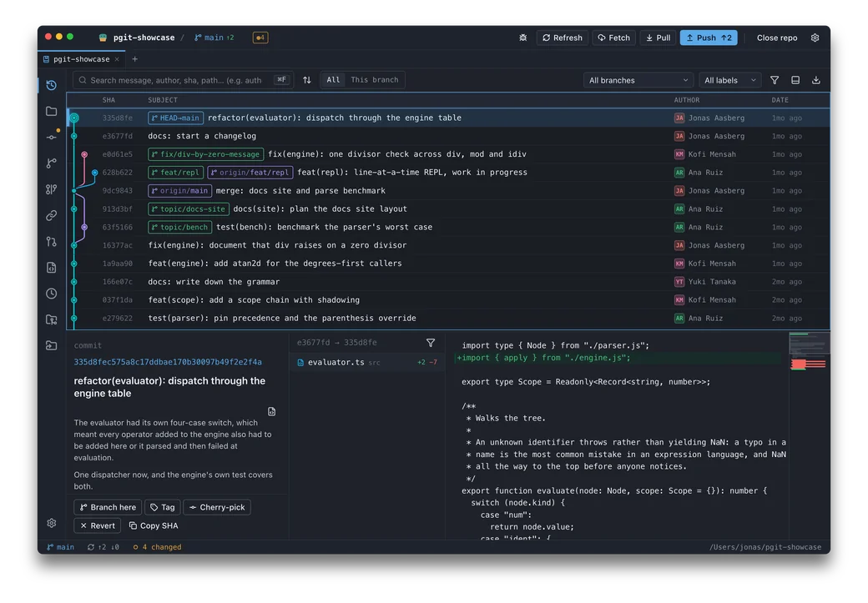Open the pull requests sidebar icon

click(52, 241)
